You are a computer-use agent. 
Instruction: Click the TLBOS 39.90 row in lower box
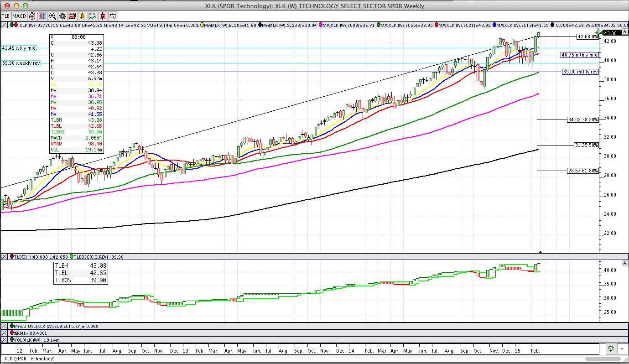[81, 280]
